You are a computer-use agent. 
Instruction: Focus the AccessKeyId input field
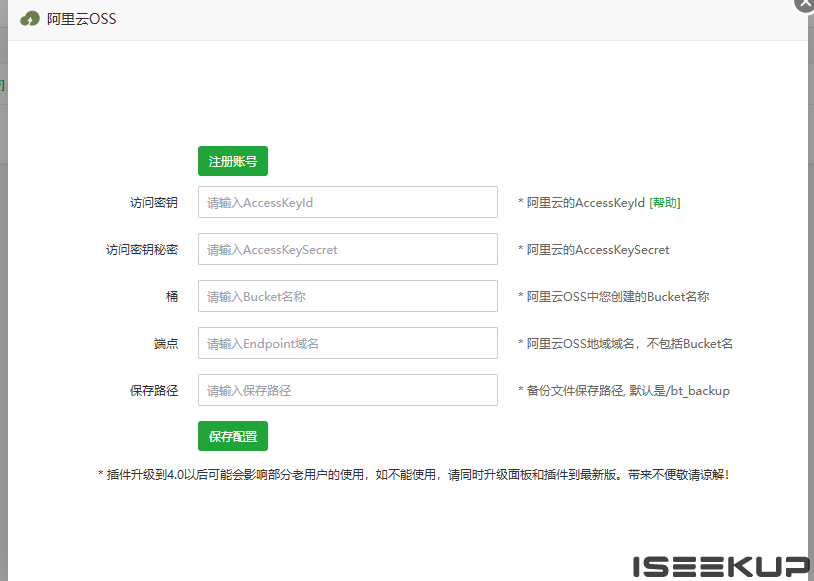(348, 202)
